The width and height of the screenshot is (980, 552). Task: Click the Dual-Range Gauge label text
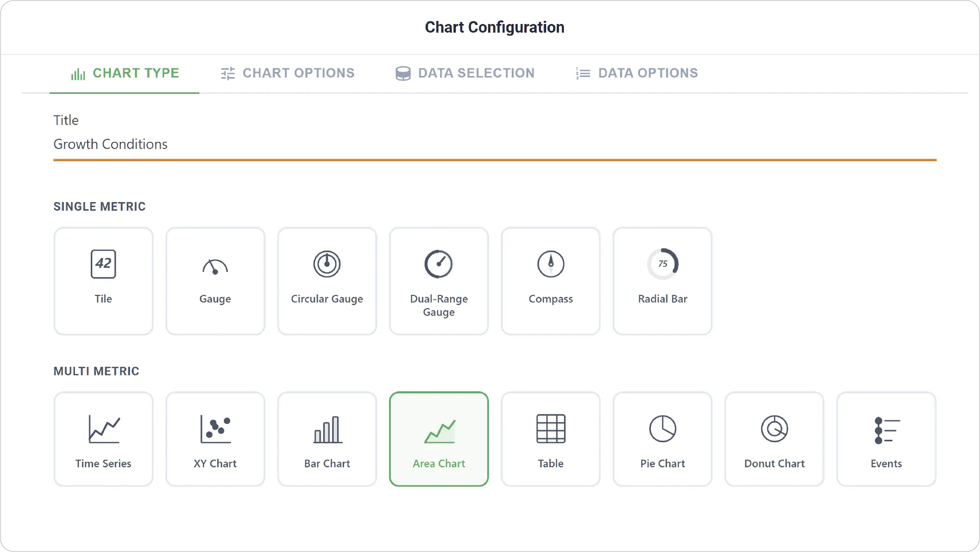pyautogui.click(x=439, y=306)
